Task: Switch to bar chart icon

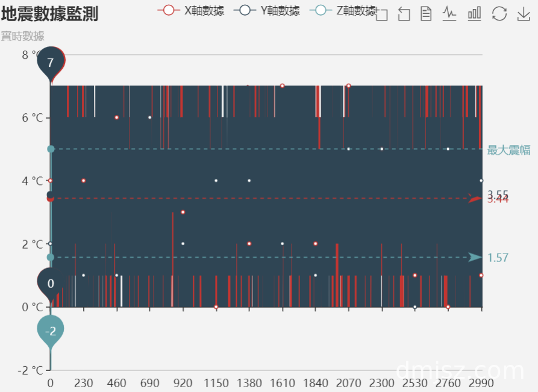Action: [x=475, y=14]
